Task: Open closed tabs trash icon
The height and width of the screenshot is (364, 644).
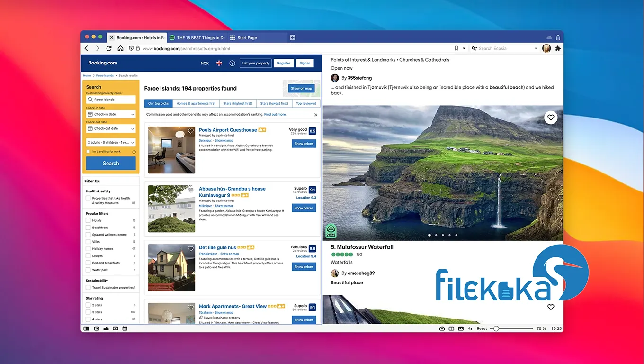Action: click(558, 37)
